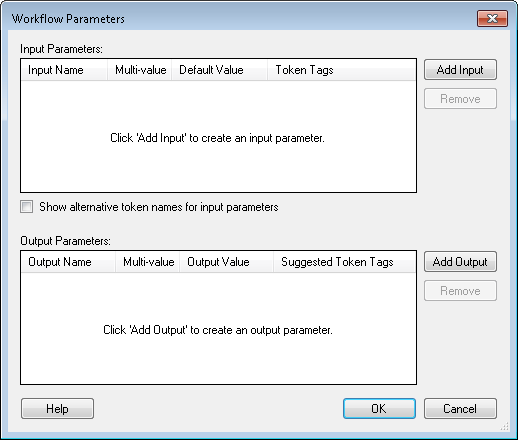Select the input Multi-value column header

click(139, 70)
